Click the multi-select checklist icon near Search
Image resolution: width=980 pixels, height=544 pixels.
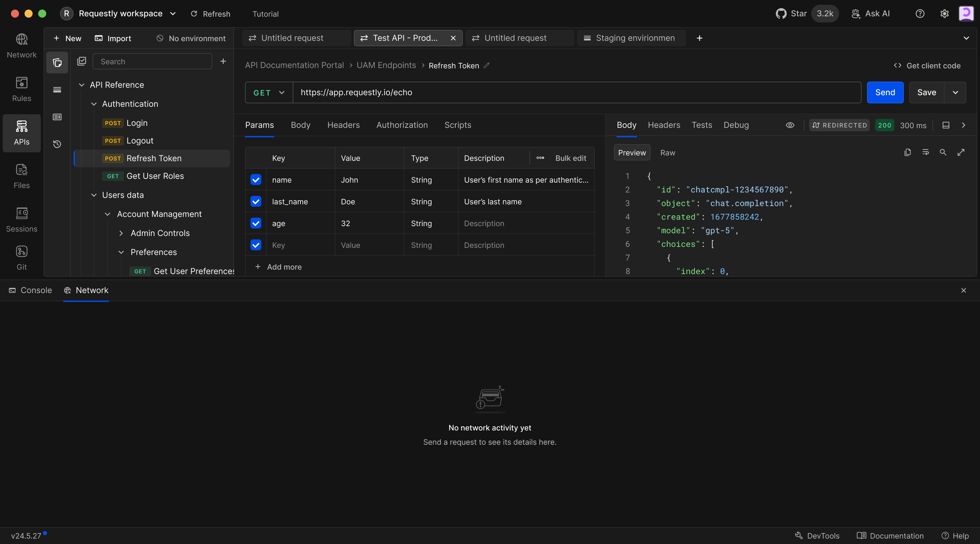click(x=82, y=61)
